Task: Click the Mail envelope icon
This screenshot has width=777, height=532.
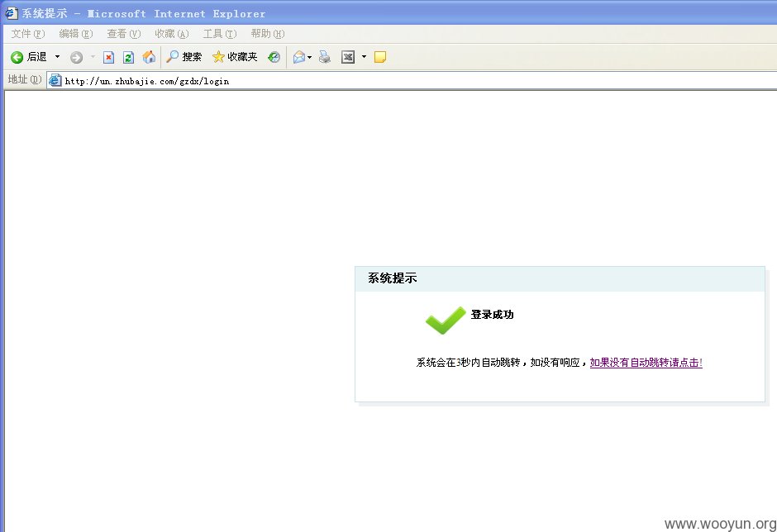Action: [298, 58]
